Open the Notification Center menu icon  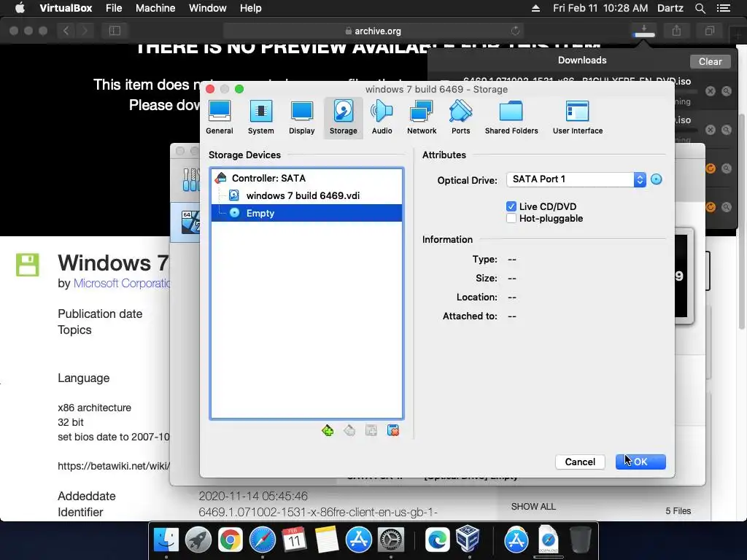pos(723,8)
